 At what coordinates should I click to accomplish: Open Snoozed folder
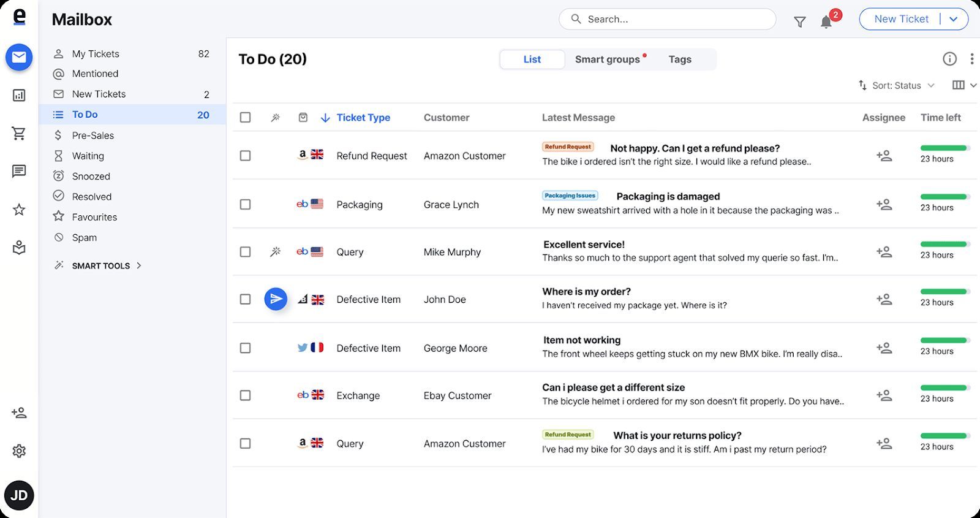(132, 176)
